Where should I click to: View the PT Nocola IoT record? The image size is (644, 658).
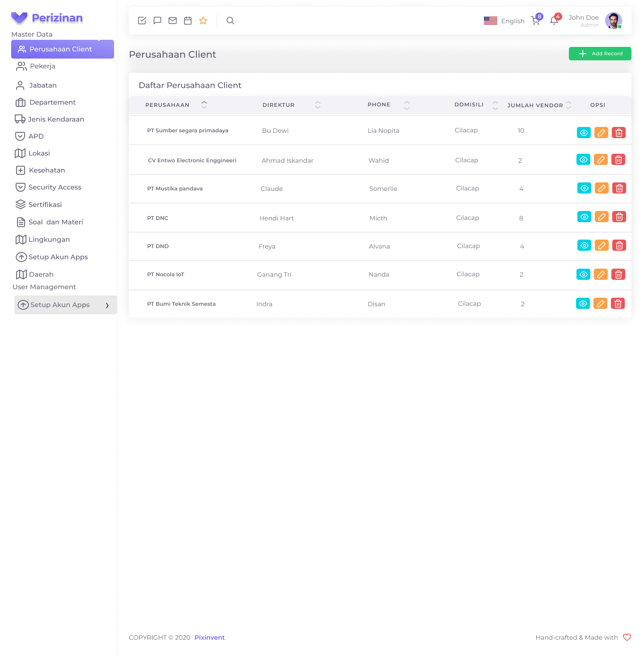(583, 274)
